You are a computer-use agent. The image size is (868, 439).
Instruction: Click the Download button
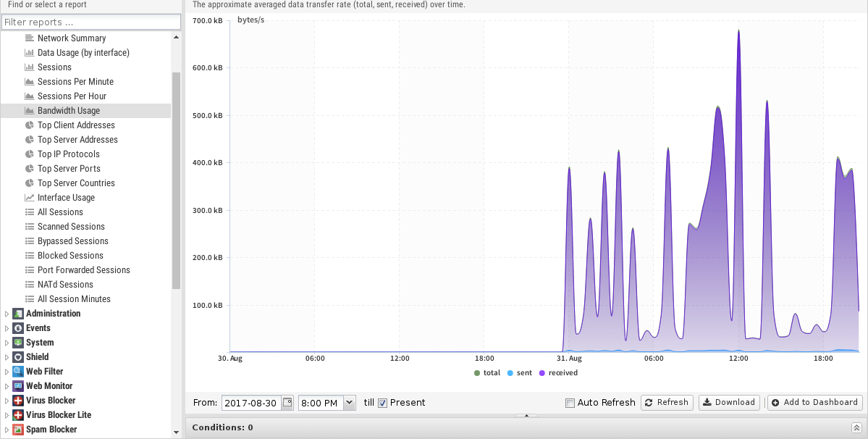[x=730, y=403]
